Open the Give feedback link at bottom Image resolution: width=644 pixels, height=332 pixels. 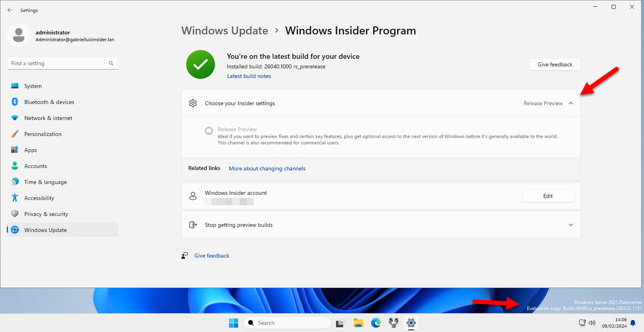pos(212,256)
